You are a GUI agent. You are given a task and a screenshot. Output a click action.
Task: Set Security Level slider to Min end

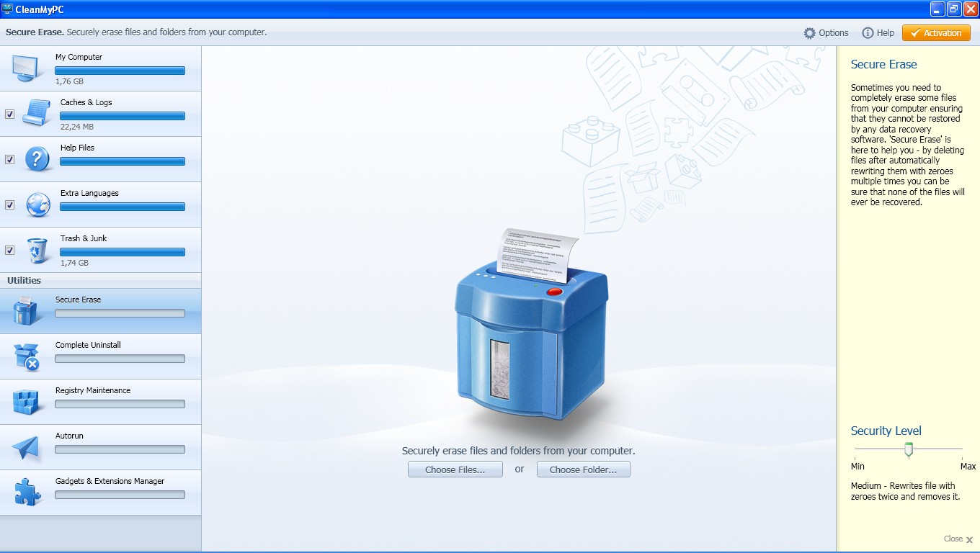coord(856,449)
